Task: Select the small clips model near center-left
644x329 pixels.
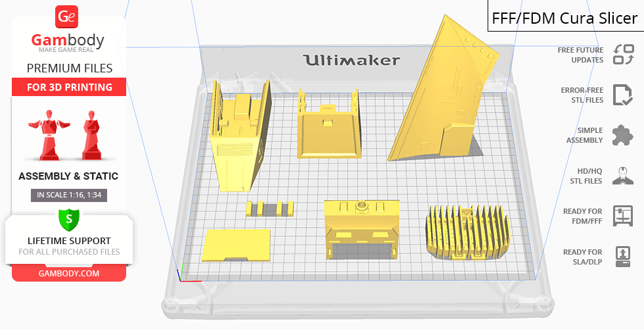Action: tap(269, 209)
